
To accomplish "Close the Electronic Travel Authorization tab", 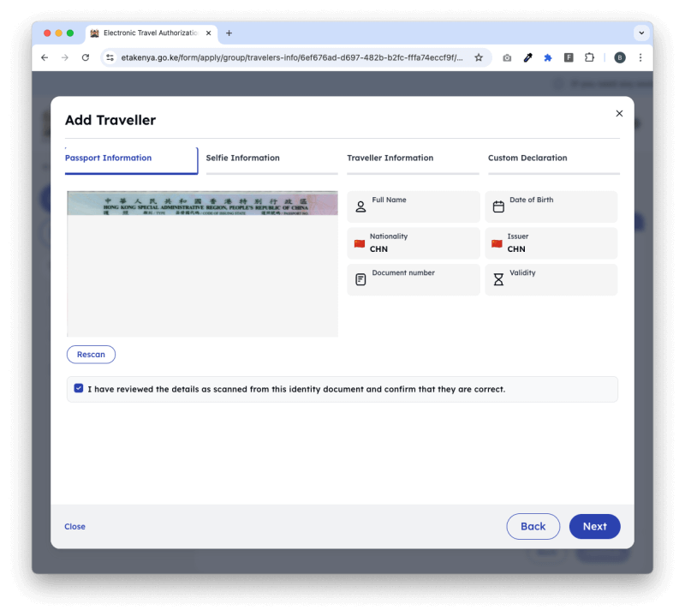I will tap(209, 33).
